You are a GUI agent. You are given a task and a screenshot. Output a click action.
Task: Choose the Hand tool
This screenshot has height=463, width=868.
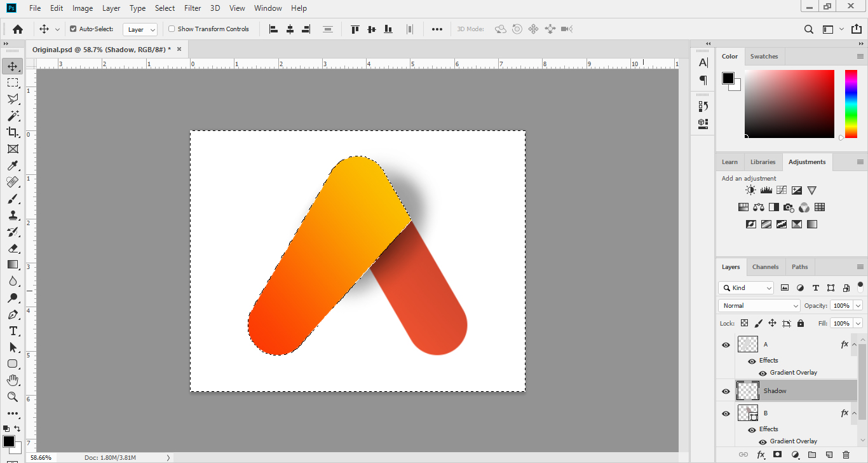coord(13,380)
